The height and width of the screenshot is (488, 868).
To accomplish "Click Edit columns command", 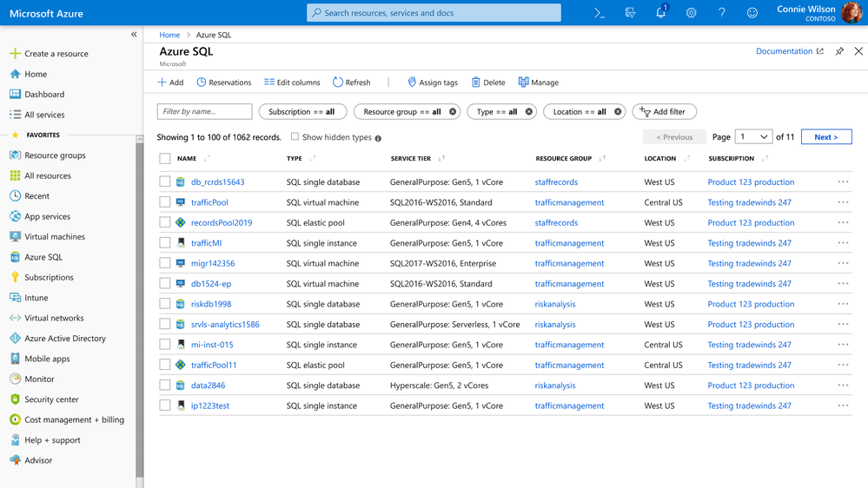I will [292, 82].
